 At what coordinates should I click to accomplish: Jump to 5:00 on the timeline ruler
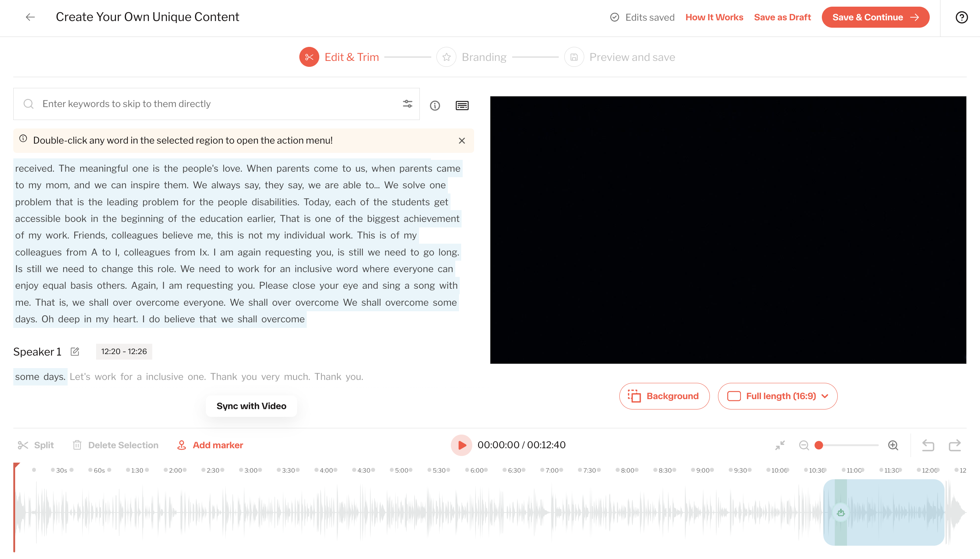(x=401, y=470)
